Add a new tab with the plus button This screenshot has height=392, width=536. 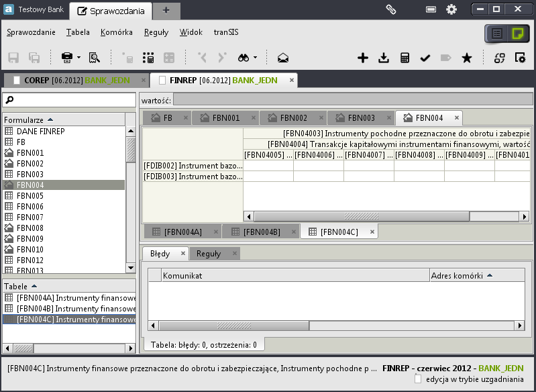(x=166, y=11)
